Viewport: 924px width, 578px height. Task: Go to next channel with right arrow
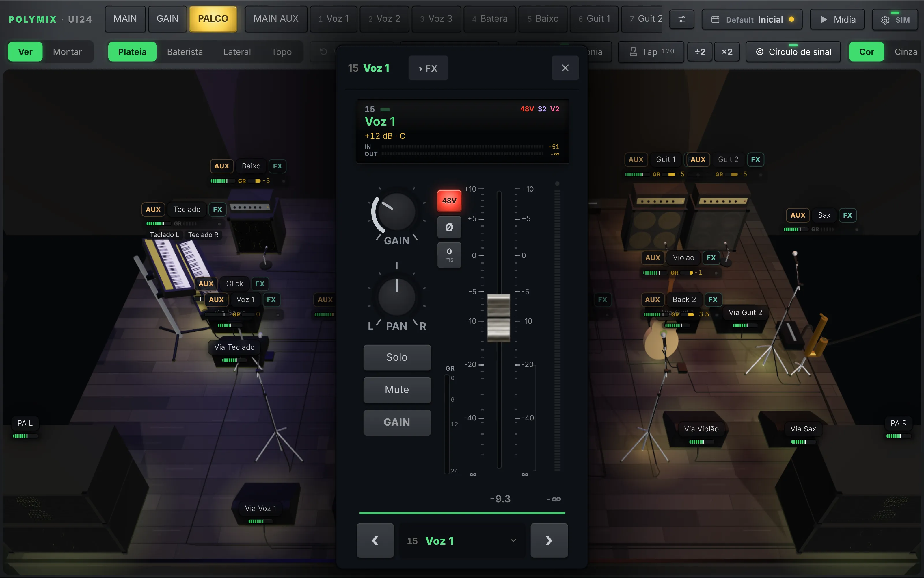[x=549, y=540]
